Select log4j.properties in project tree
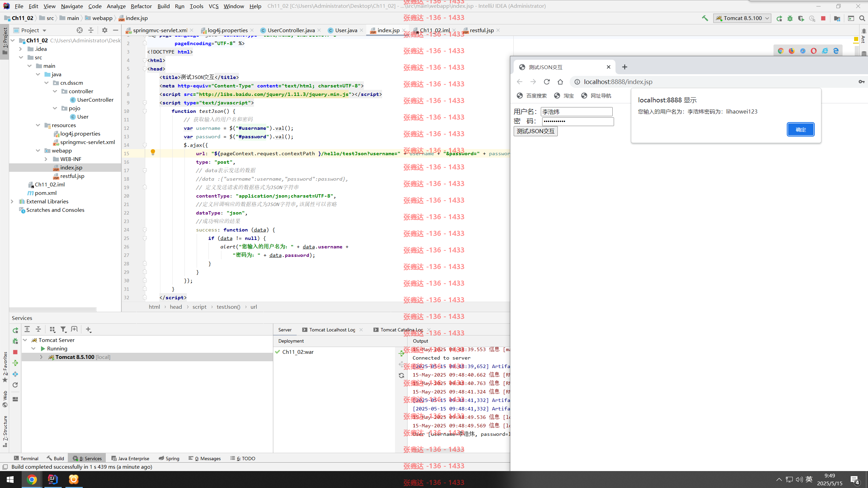Image resolution: width=868 pixels, height=488 pixels. coord(80,134)
